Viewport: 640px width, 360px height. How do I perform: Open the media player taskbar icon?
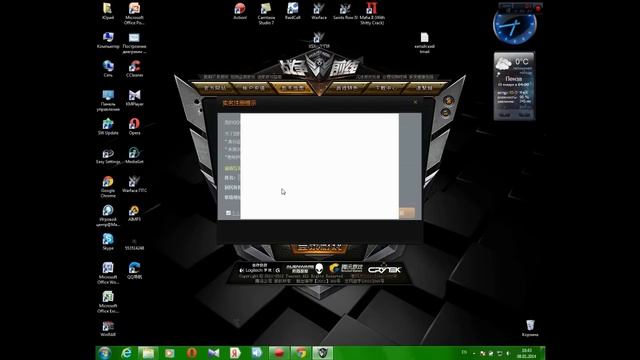point(170,353)
